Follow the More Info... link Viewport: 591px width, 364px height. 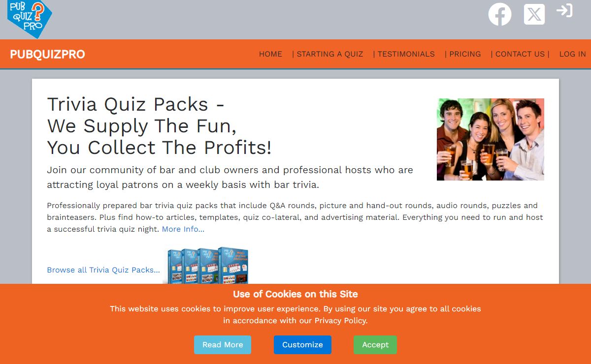[x=183, y=229]
